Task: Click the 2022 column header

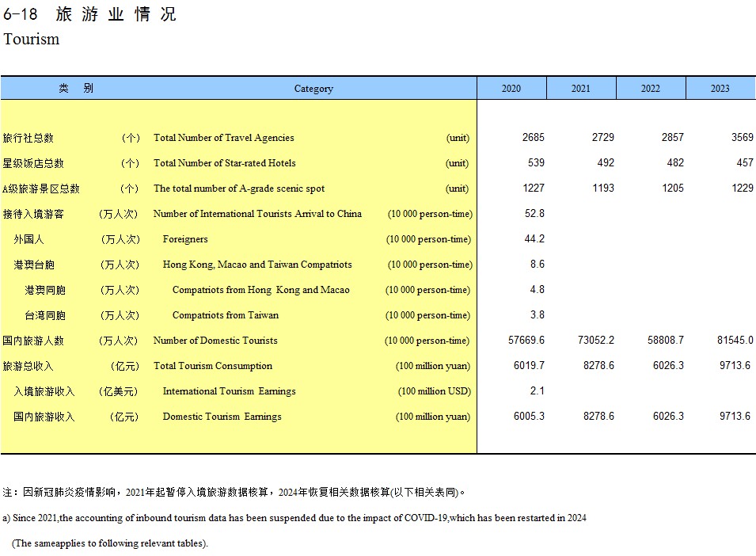Action: click(651, 88)
